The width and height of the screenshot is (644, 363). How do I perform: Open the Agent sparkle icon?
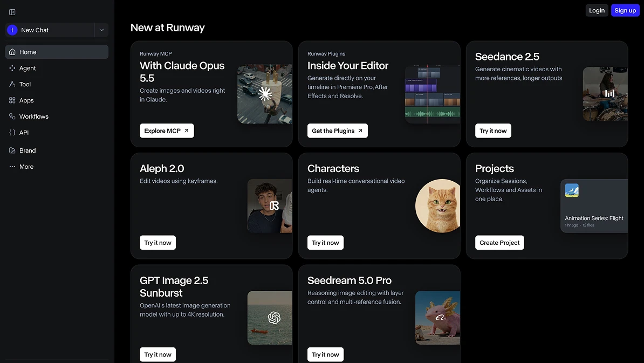coord(12,68)
